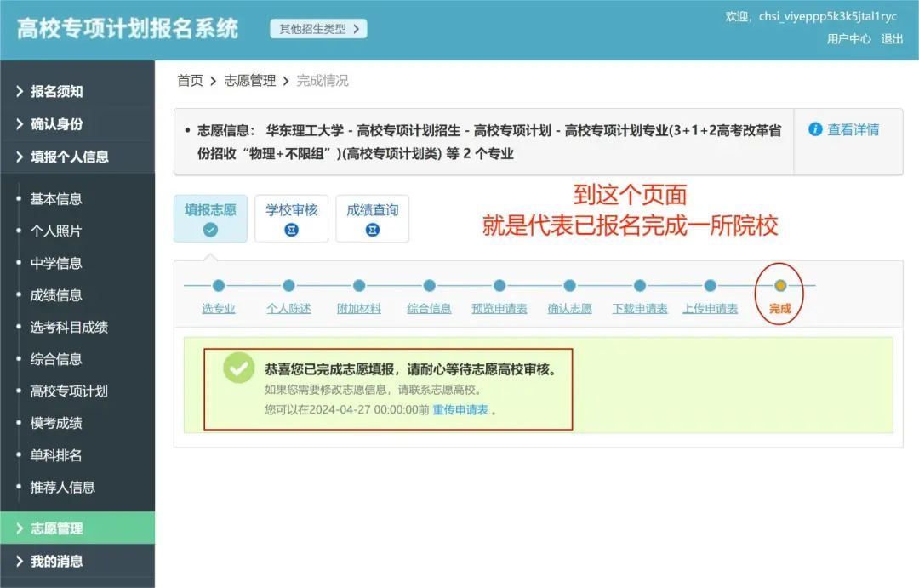The image size is (919, 588).
Task: Open the 其他招生类型 dropdown
Action: coord(317,28)
